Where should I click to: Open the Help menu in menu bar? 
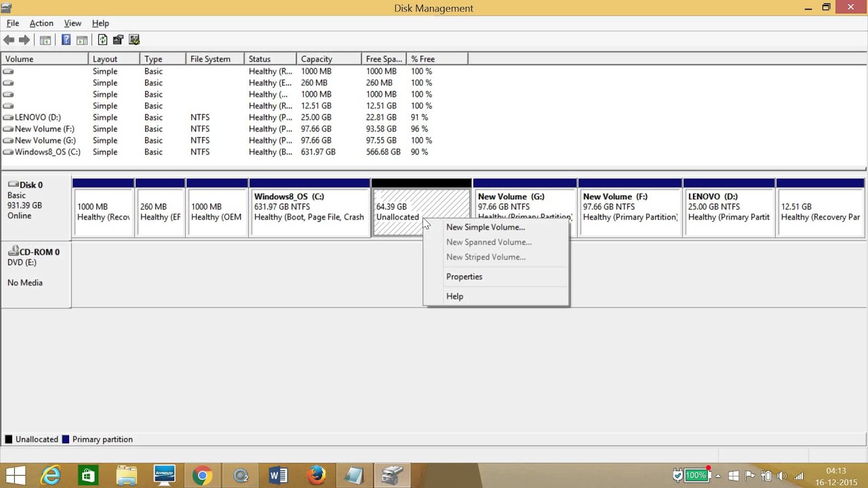point(100,23)
